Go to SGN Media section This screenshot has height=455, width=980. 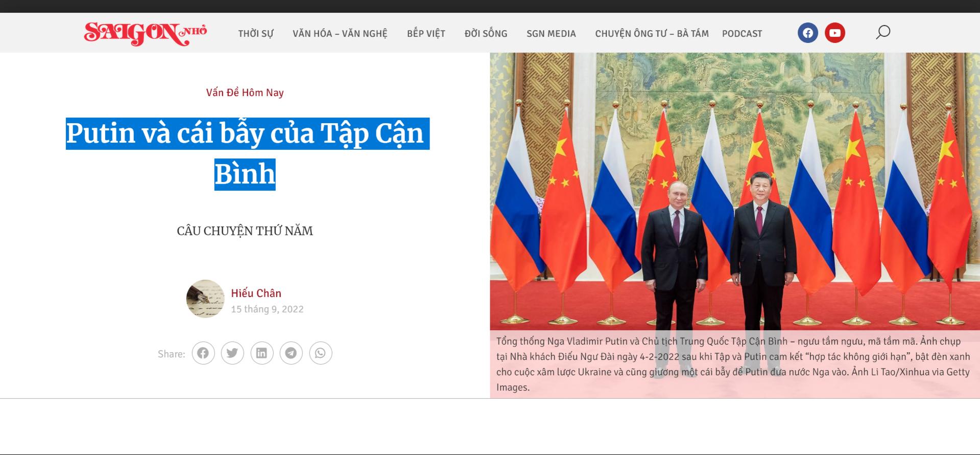click(551, 34)
